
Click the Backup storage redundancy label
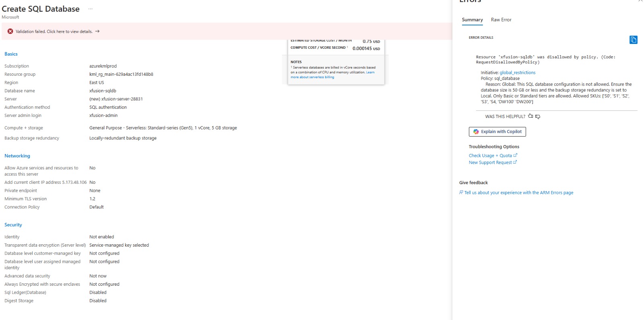click(x=32, y=138)
